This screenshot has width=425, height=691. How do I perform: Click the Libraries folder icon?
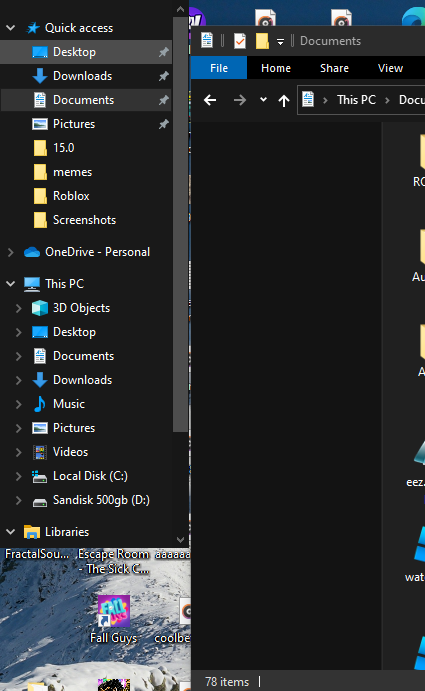(32, 532)
